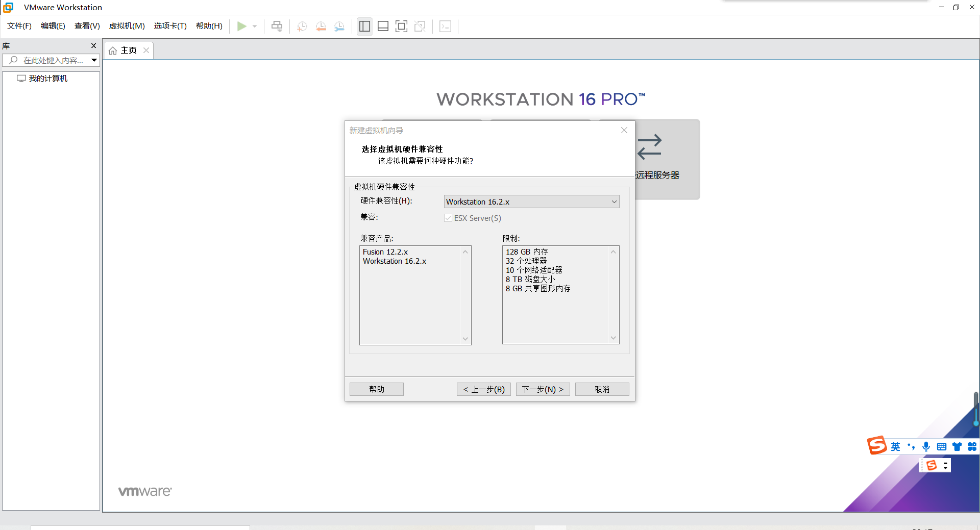The image size is (980, 530).
Task: Toggle the ESX Server(S) checkbox
Action: 448,218
